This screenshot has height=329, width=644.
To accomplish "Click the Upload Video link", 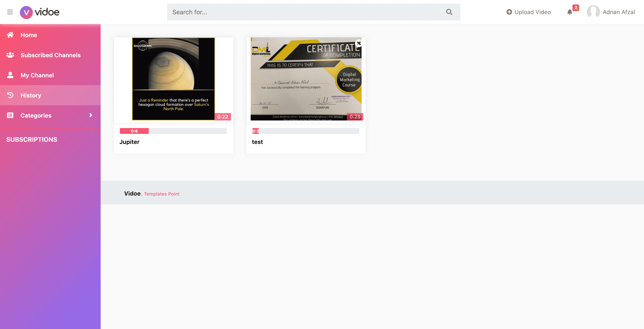I will tap(528, 12).
